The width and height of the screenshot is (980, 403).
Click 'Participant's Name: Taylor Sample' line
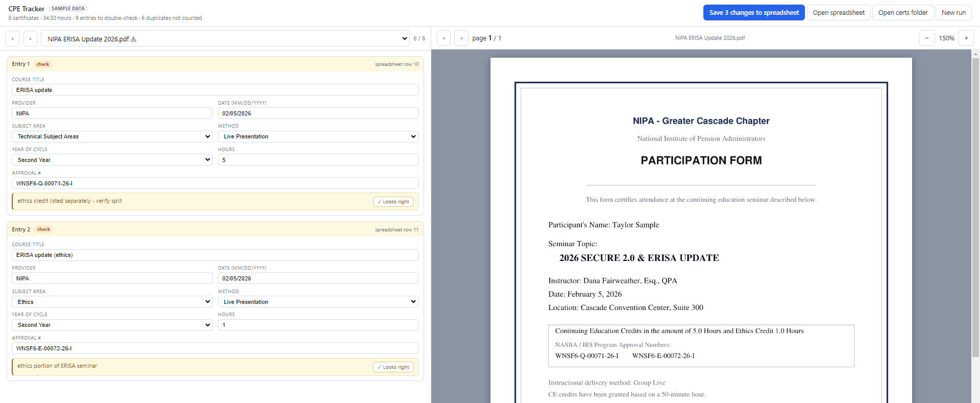tap(603, 225)
